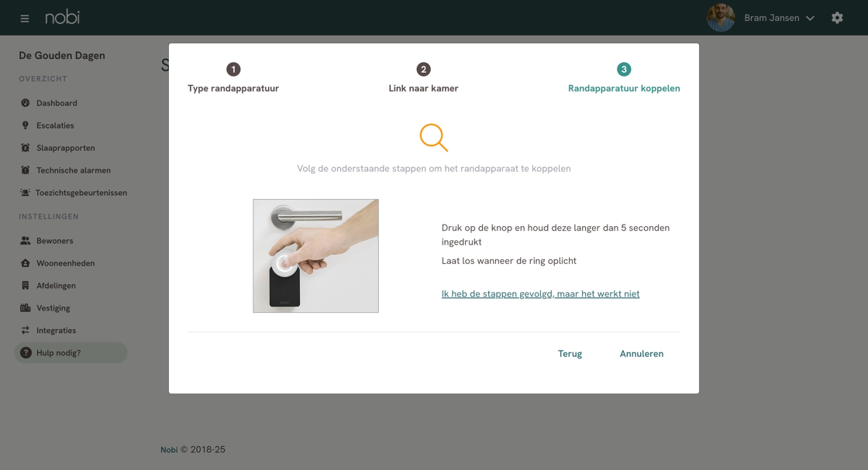Open Technische alarmen menu item
868x470 pixels.
73,170
